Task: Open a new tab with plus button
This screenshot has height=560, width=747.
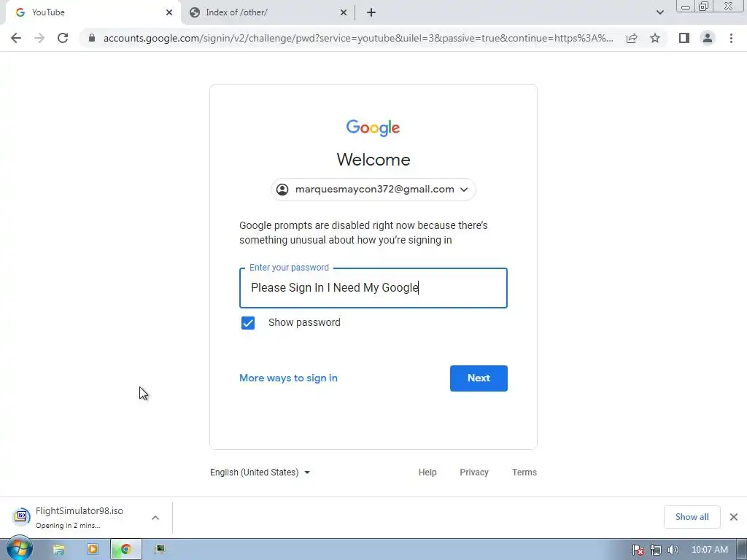Action: point(371,12)
